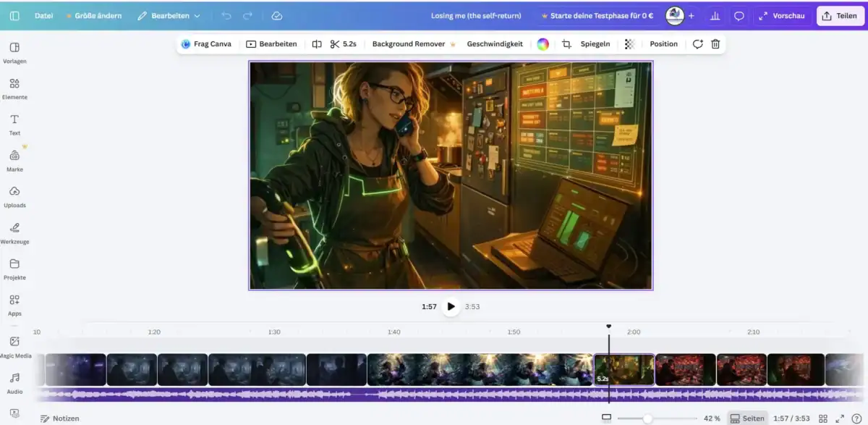Expand the toolbar overflow menu
This screenshot has width=868, height=425.
click(629, 43)
